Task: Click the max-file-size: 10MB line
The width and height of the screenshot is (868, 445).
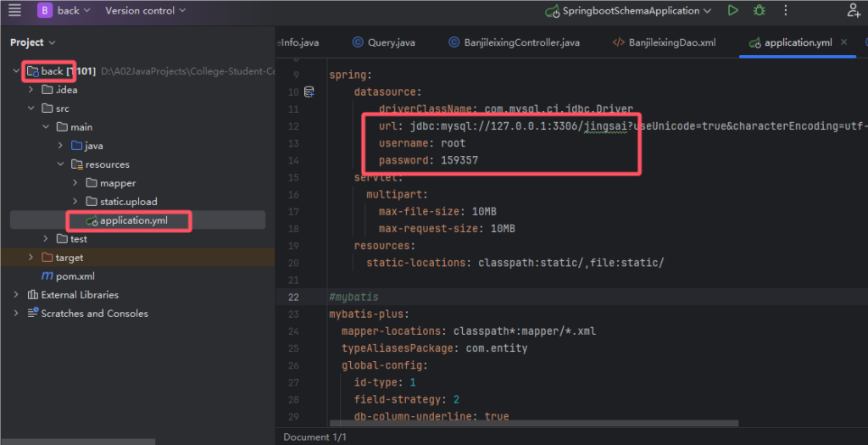Action: (437, 211)
